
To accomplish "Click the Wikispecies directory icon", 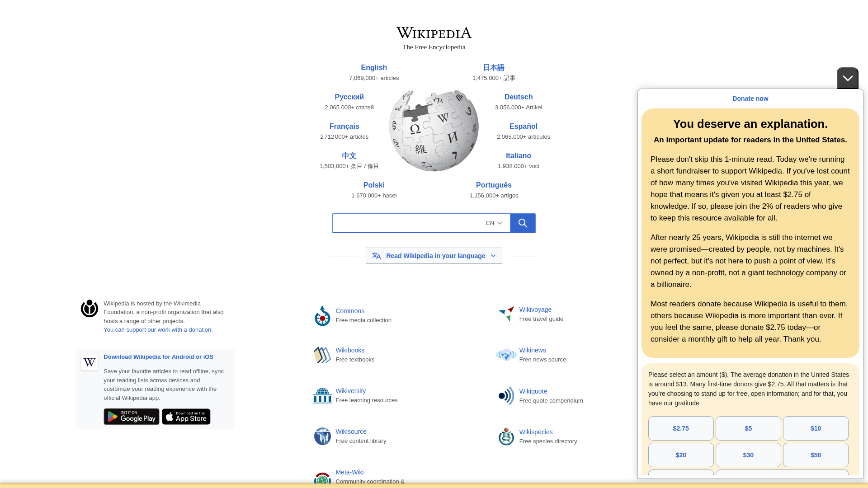I will point(506,436).
